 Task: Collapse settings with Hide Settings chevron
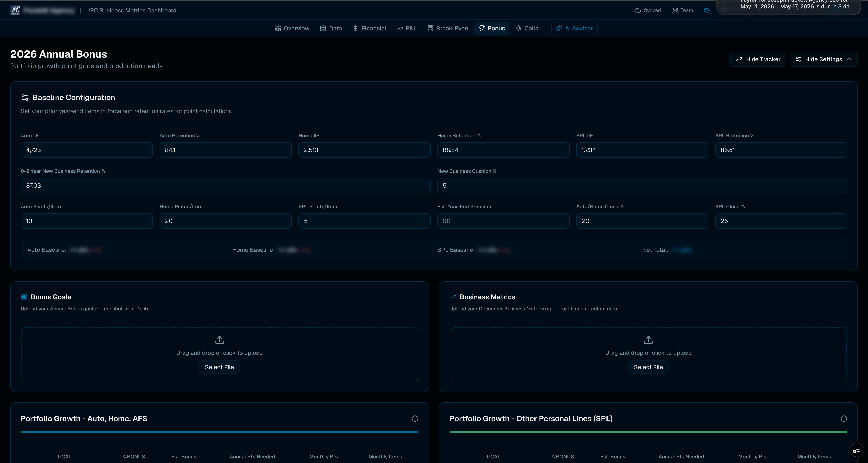pos(849,59)
